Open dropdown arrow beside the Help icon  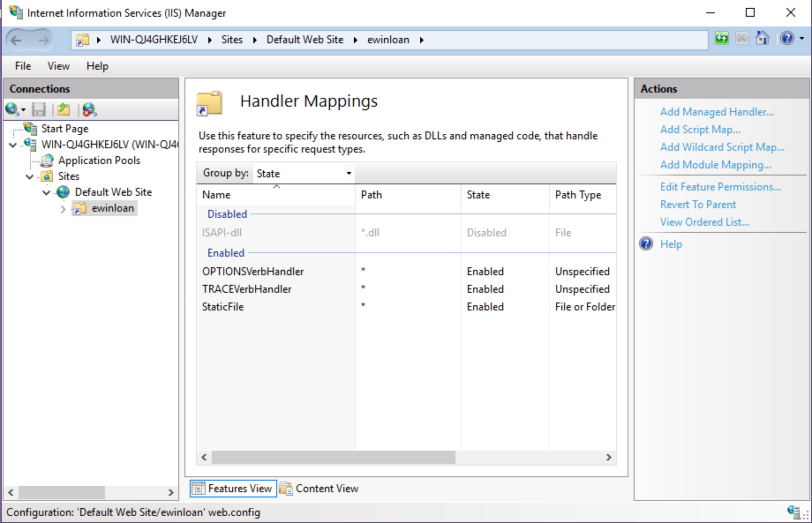[x=801, y=39]
